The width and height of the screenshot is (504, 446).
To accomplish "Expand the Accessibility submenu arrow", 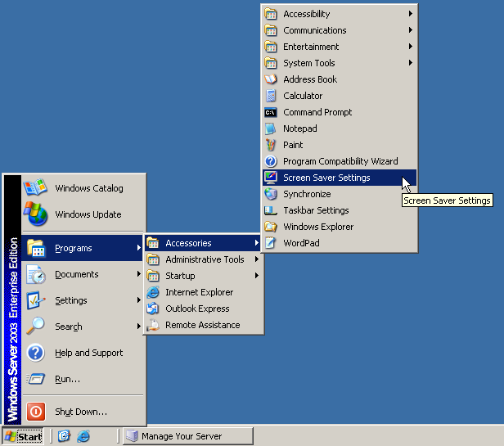I will pyautogui.click(x=410, y=14).
